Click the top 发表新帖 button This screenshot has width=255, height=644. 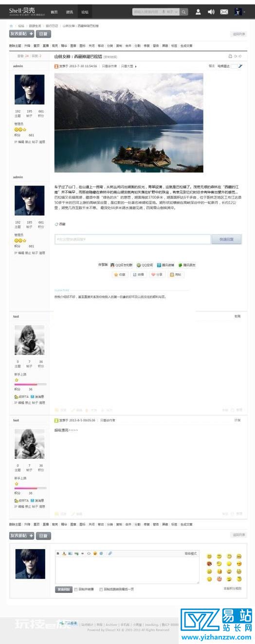point(22,34)
